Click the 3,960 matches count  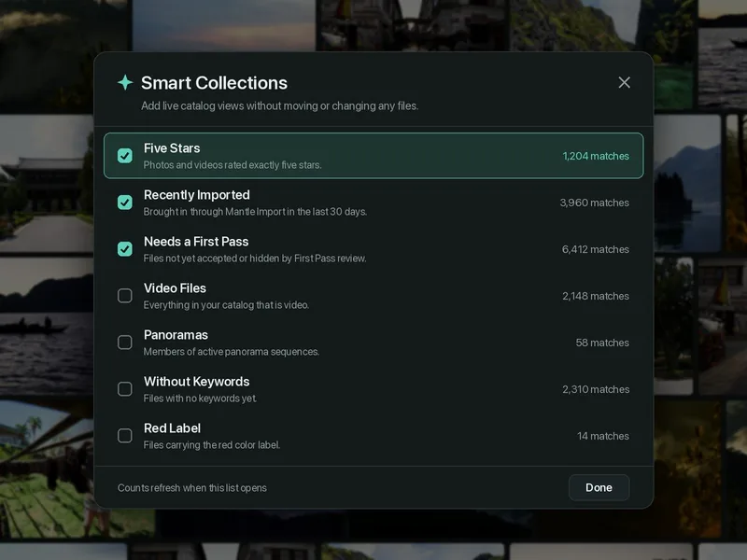click(595, 203)
